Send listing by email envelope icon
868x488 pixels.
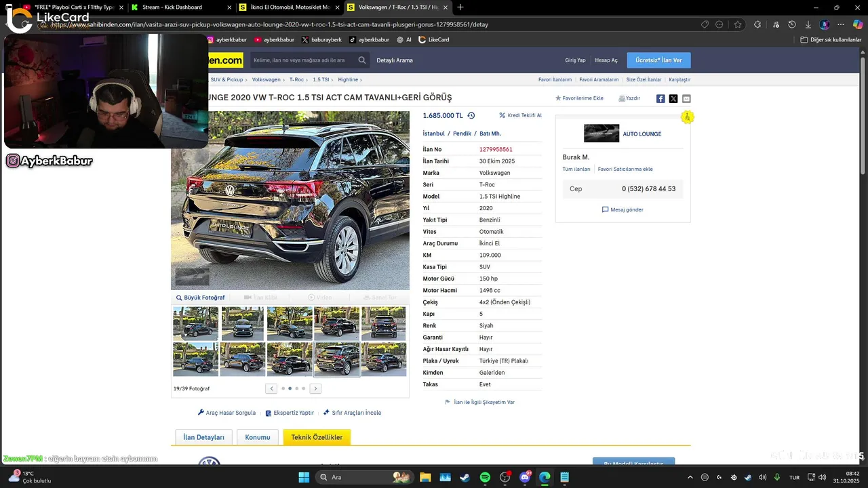pyautogui.click(x=686, y=98)
